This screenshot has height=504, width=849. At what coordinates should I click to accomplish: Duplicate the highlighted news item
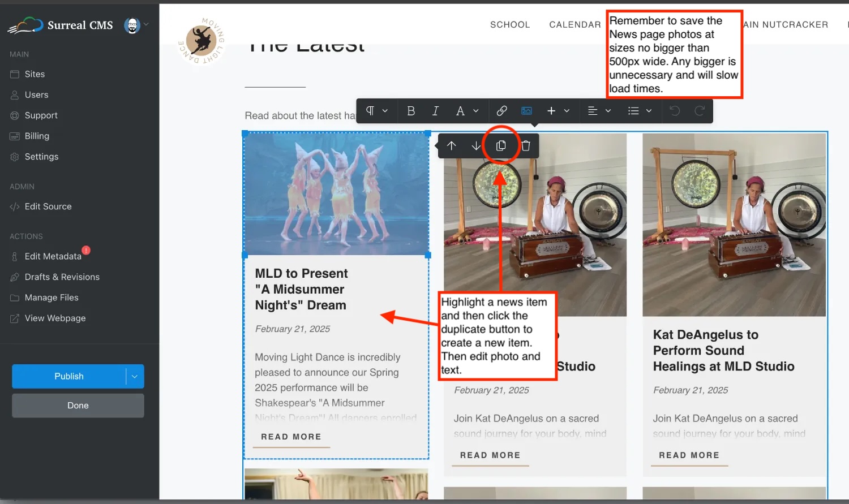point(501,146)
